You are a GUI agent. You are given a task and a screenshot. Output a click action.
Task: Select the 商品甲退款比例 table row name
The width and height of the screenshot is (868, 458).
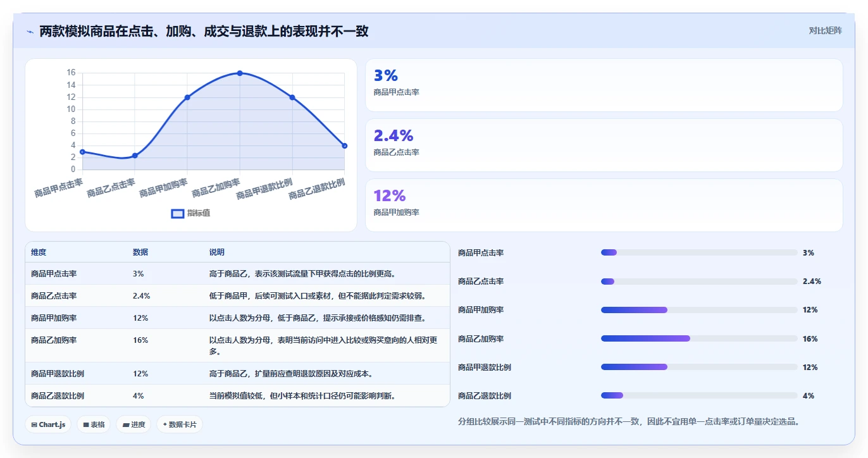pos(58,374)
